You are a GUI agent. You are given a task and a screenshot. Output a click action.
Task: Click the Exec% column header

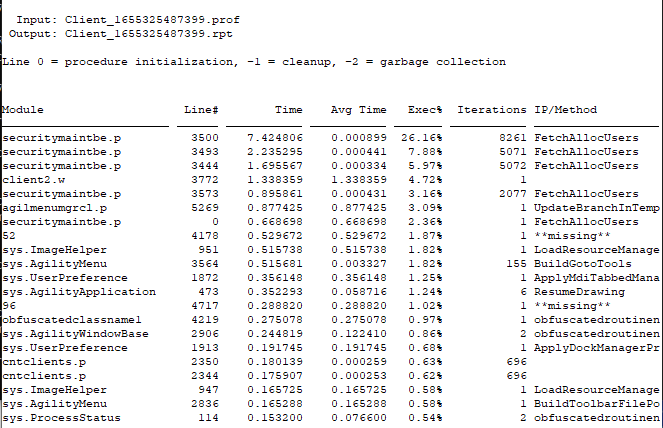[425, 110]
